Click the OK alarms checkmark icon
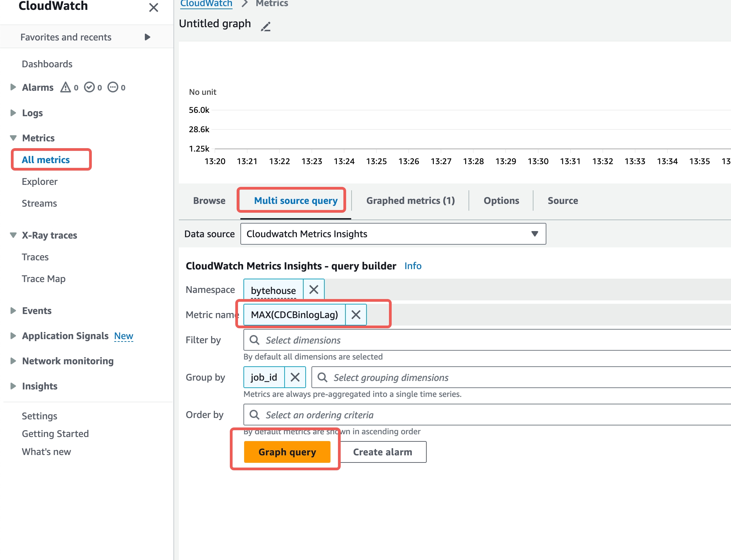This screenshot has height=560, width=731. [89, 87]
